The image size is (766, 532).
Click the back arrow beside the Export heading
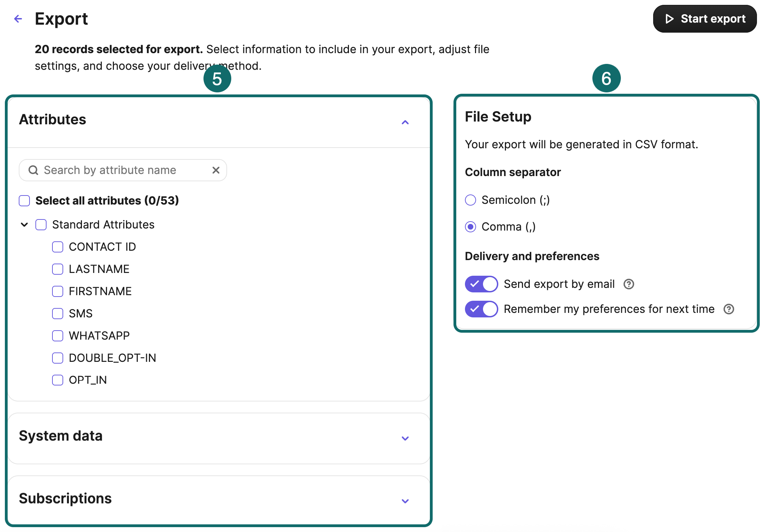(x=18, y=19)
